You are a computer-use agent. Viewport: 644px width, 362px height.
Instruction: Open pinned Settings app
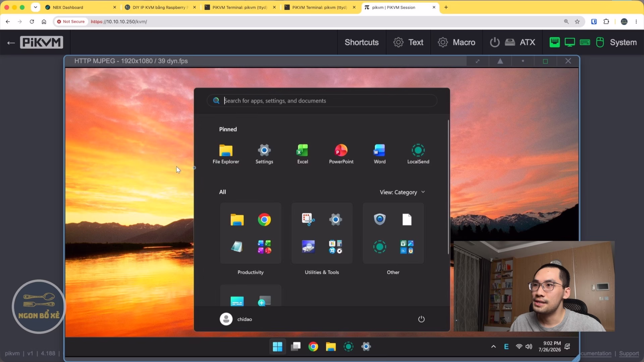click(264, 154)
